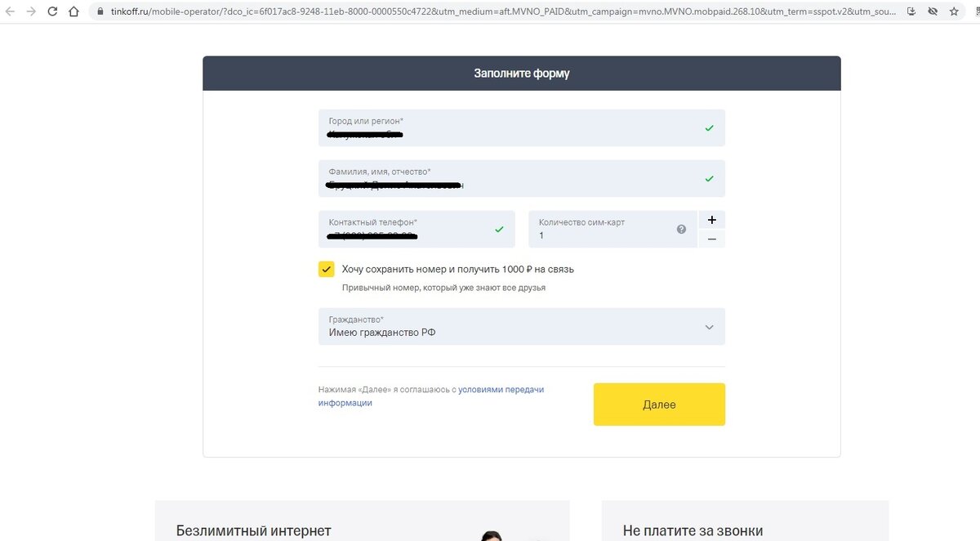Decrease SIM card count with minus button

[x=712, y=239]
